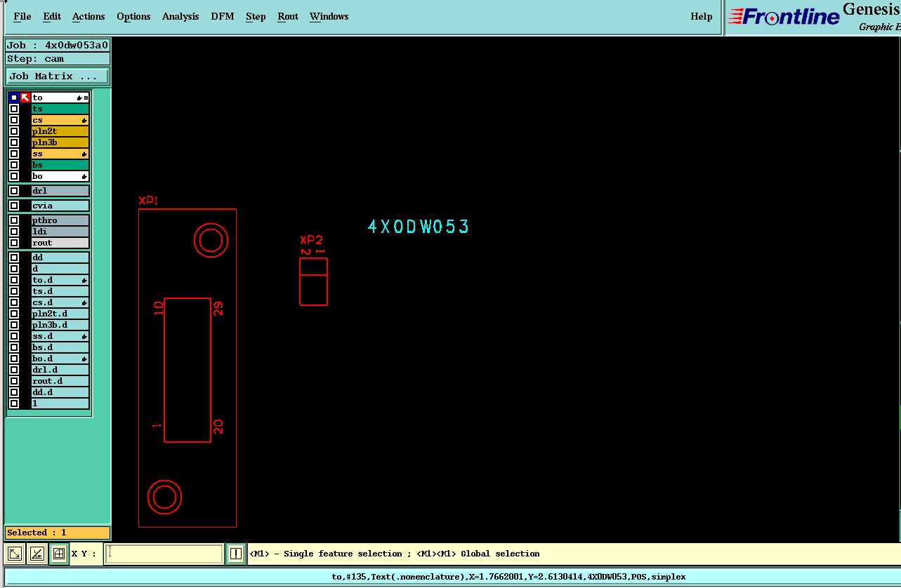Click the XY coordinate input field
Screen dimensions: 901x588
pos(164,554)
